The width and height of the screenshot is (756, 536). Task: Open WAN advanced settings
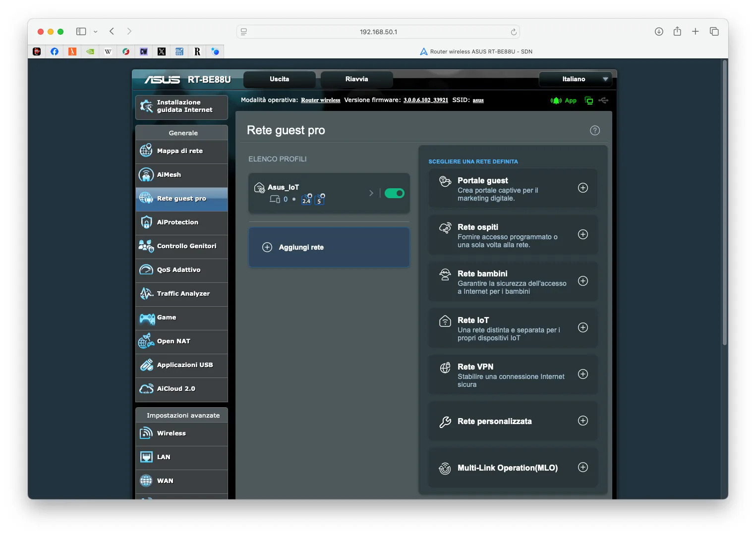point(181,481)
